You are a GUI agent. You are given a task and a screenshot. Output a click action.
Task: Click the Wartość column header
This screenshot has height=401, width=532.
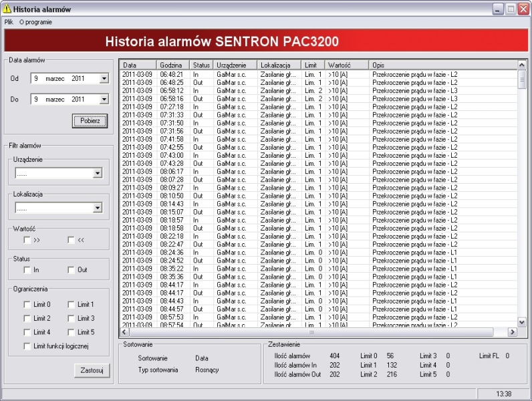pyautogui.click(x=347, y=65)
